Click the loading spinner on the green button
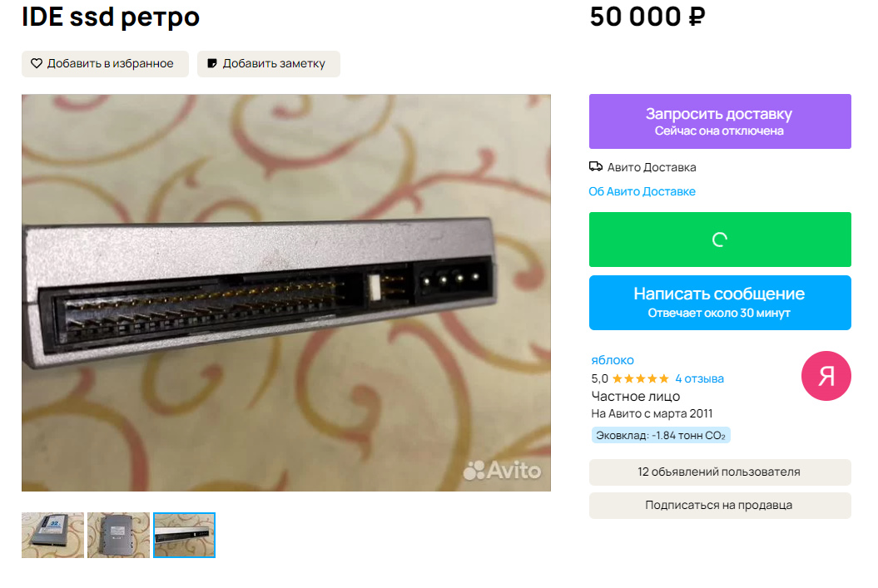878x588 pixels. (720, 240)
